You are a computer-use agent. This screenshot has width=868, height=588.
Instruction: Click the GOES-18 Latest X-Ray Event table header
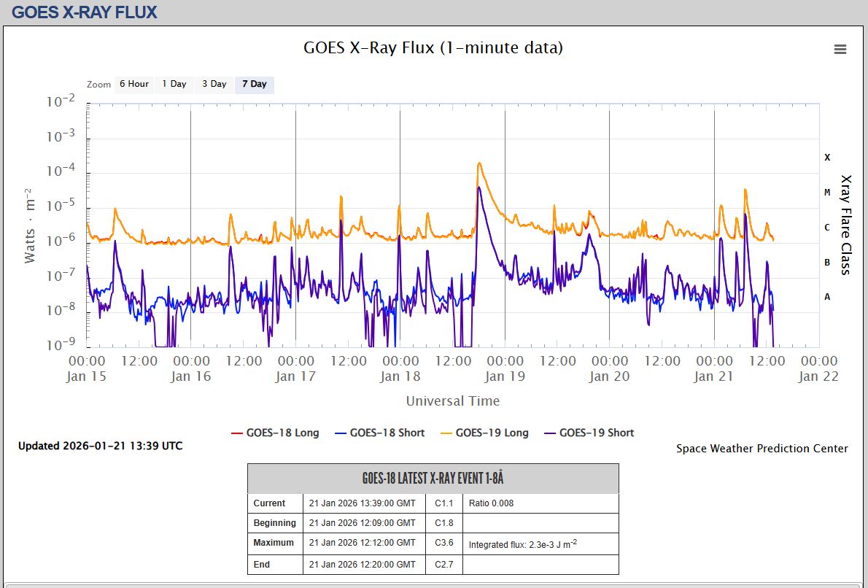tap(433, 479)
